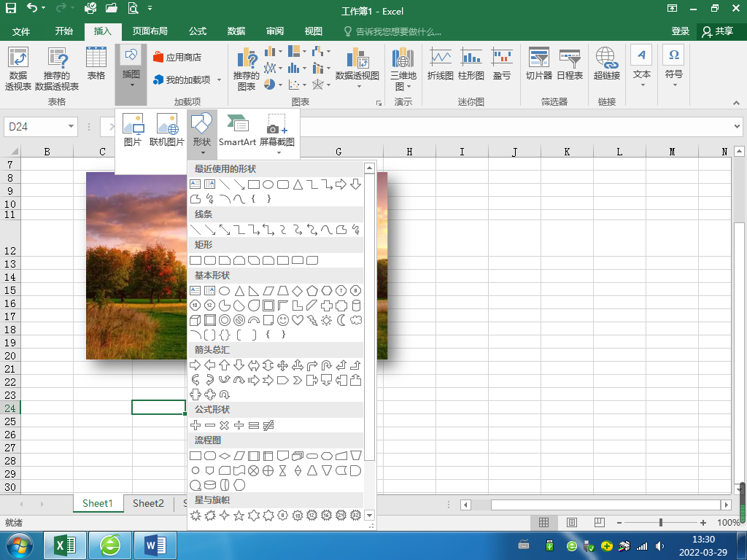Switch to the 页面布局 tab
The width and height of the screenshot is (747, 560).
150,31
